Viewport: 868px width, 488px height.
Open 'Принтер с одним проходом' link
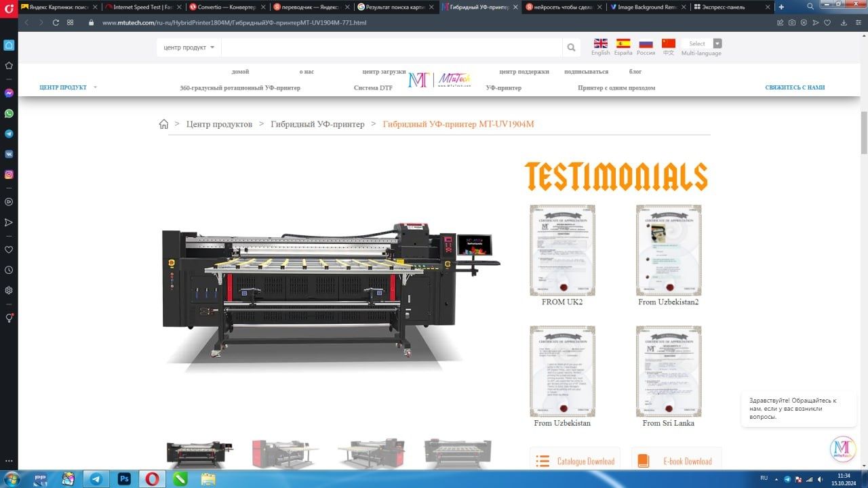[x=616, y=87]
